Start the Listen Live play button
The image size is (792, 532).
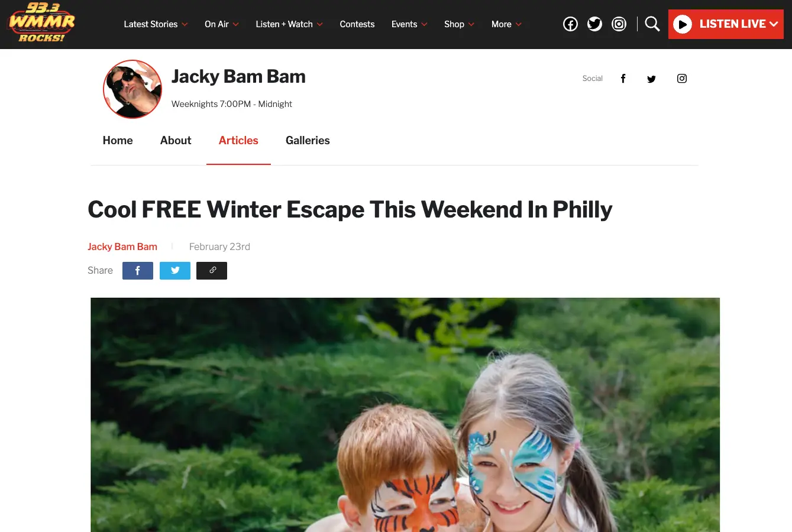pos(683,24)
